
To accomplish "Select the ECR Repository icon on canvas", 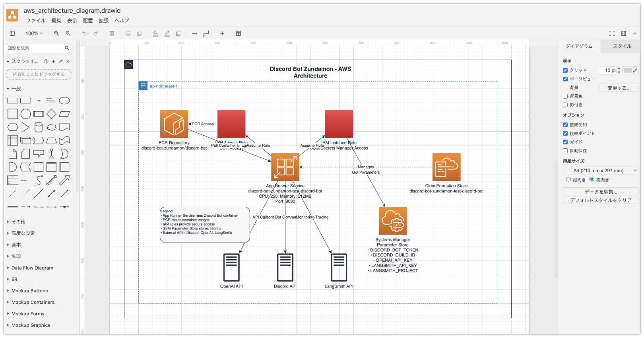I will pyautogui.click(x=174, y=124).
